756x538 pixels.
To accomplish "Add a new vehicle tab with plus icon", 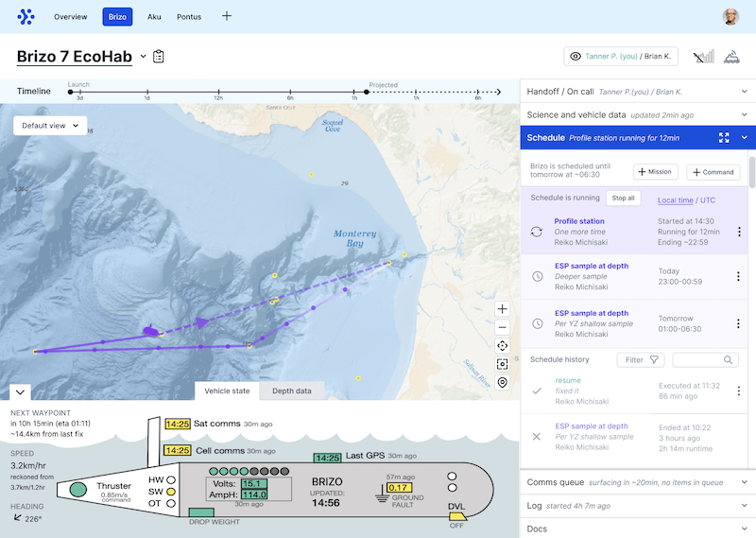I will tap(227, 16).
